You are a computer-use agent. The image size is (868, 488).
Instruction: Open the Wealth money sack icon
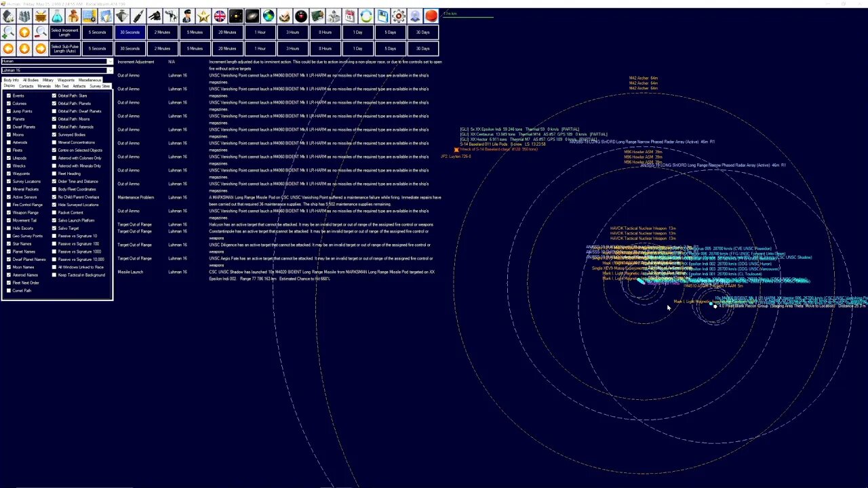click(73, 16)
